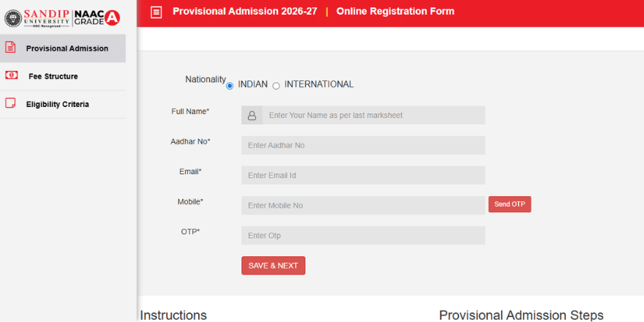Open the Fee Structure sidebar item
Viewport: 644px width, 322px height.
click(x=53, y=76)
